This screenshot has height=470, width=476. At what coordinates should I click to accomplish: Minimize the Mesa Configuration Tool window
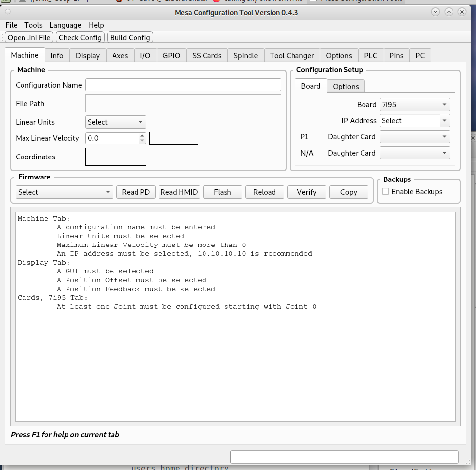pyautogui.click(x=435, y=12)
